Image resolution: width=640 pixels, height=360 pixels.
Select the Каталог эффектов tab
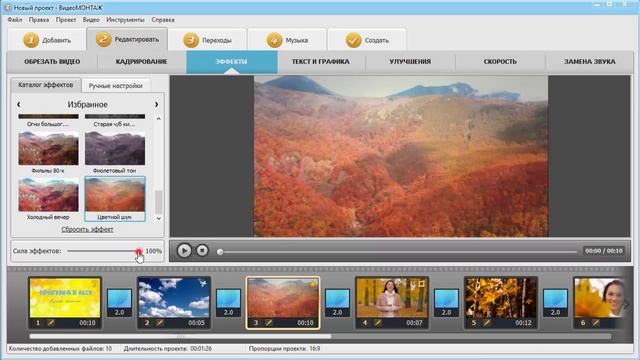[46, 85]
